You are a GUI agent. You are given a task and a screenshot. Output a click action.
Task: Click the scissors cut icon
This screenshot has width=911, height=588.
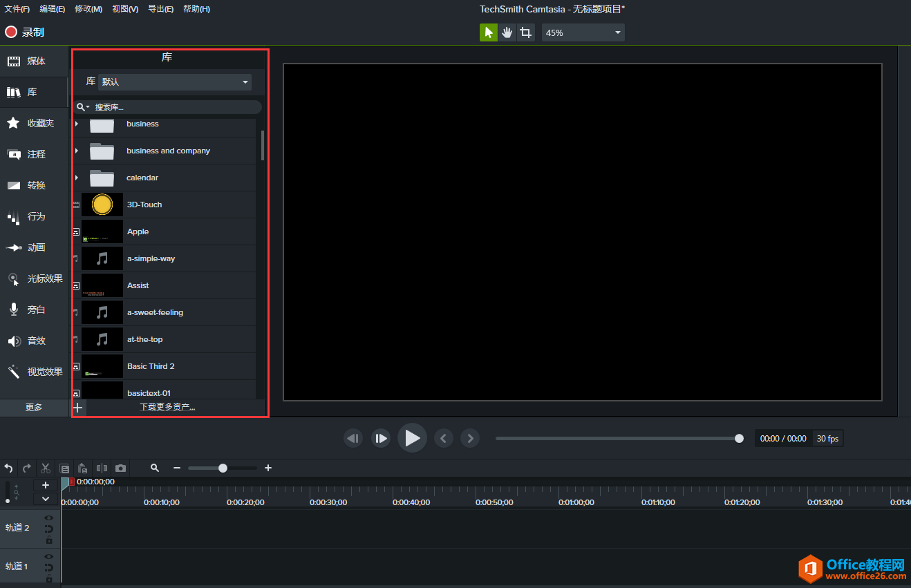click(46, 468)
